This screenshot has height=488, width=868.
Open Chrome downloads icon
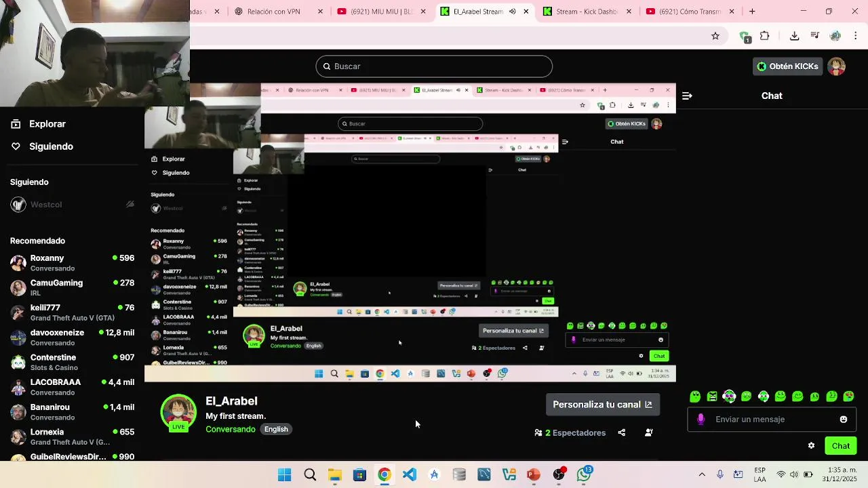pyautogui.click(x=794, y=36)
